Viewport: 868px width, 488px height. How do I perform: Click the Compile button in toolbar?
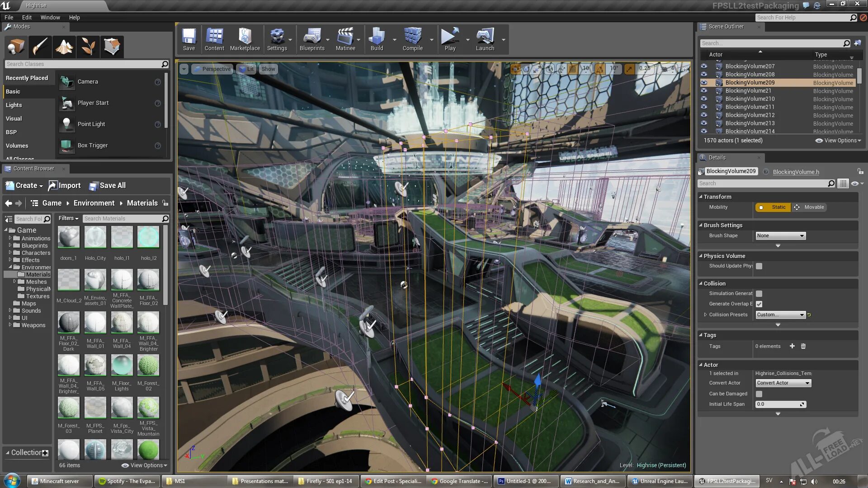[413, 41]
